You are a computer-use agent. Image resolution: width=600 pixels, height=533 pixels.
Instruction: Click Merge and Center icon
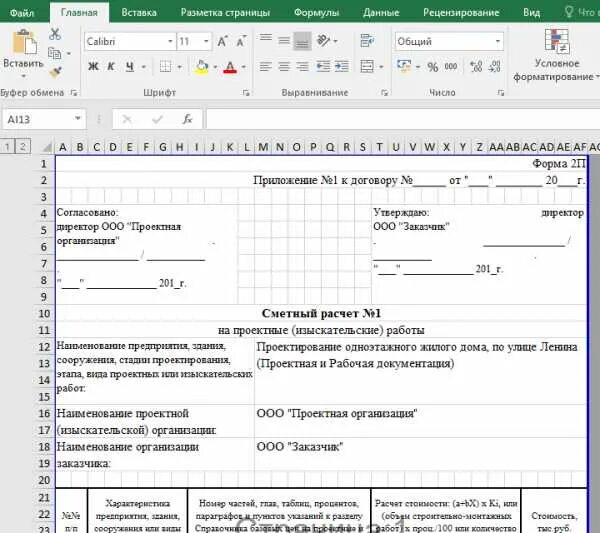tap(367, 67)
